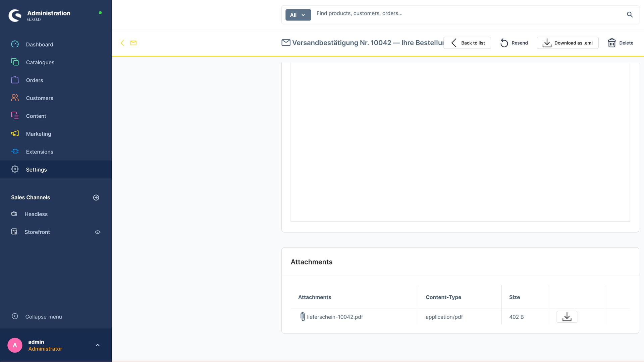This screenshot has width=644, height=362.
Task: Resend the email
Action: pos(514,43)
